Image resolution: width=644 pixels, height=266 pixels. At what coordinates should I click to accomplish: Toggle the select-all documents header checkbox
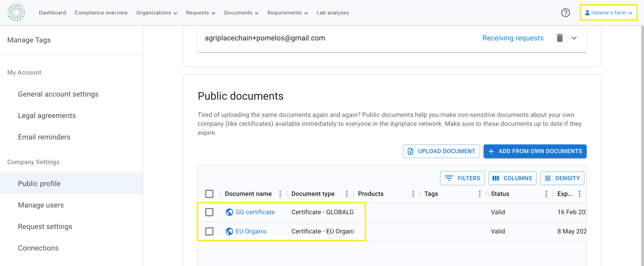point(209,194)
